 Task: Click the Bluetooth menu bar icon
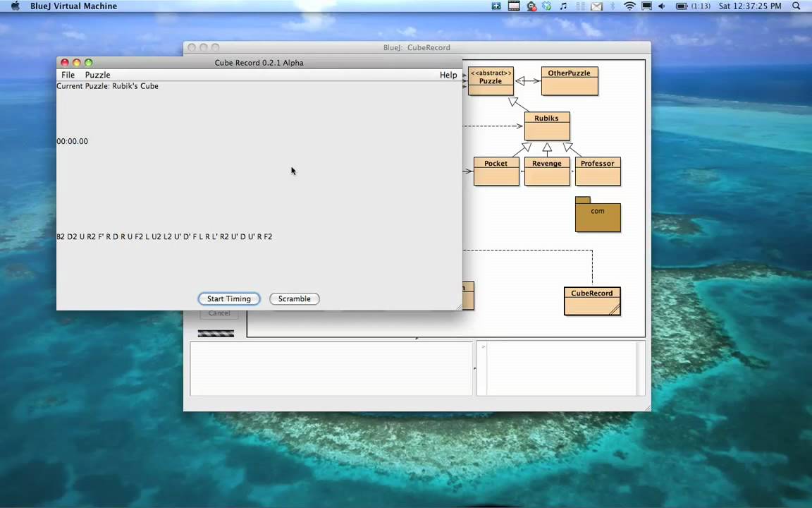point(613,6)
